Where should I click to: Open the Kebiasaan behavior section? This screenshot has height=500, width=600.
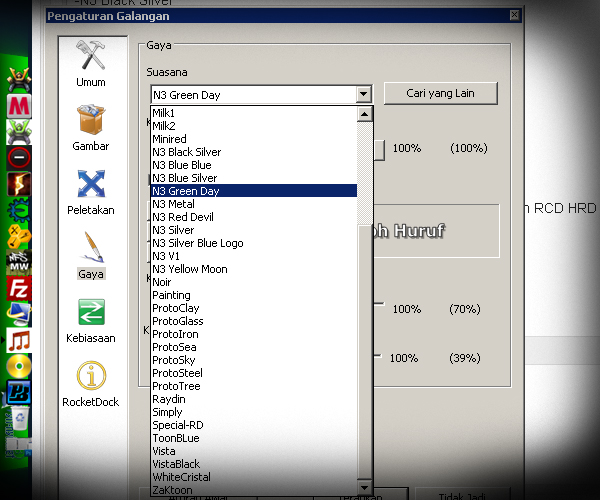[x=91, y=321]
